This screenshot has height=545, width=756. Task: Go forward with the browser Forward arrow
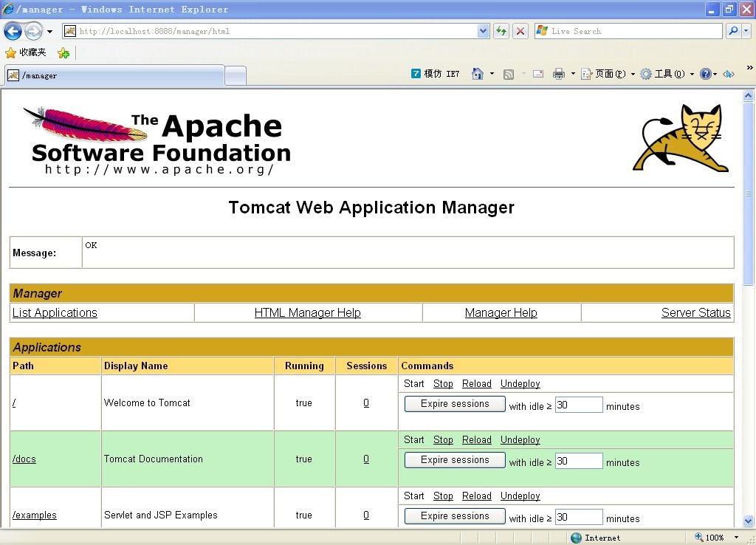point(33,32)
